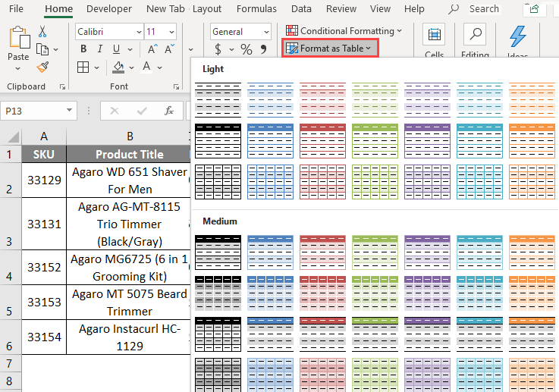Apply Percent Style number format
This screenshot has width=559, height=392.
point(247,49)
